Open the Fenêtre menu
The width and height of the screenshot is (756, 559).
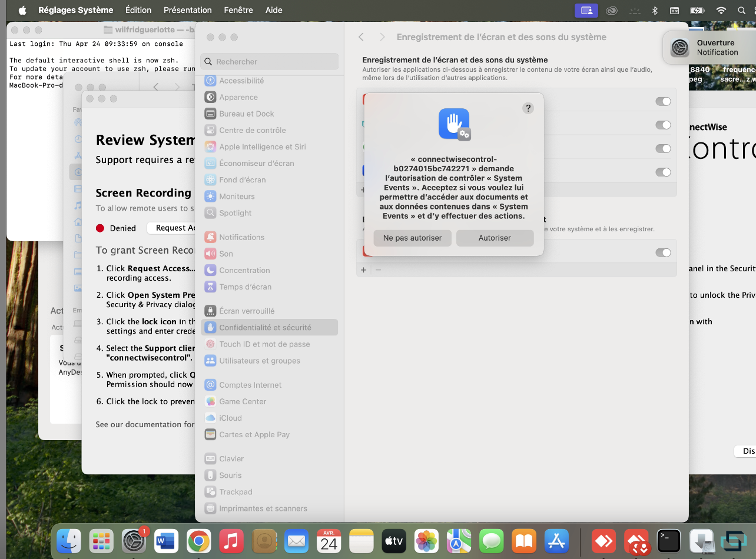pyautogui.click(x=238, y=10)
